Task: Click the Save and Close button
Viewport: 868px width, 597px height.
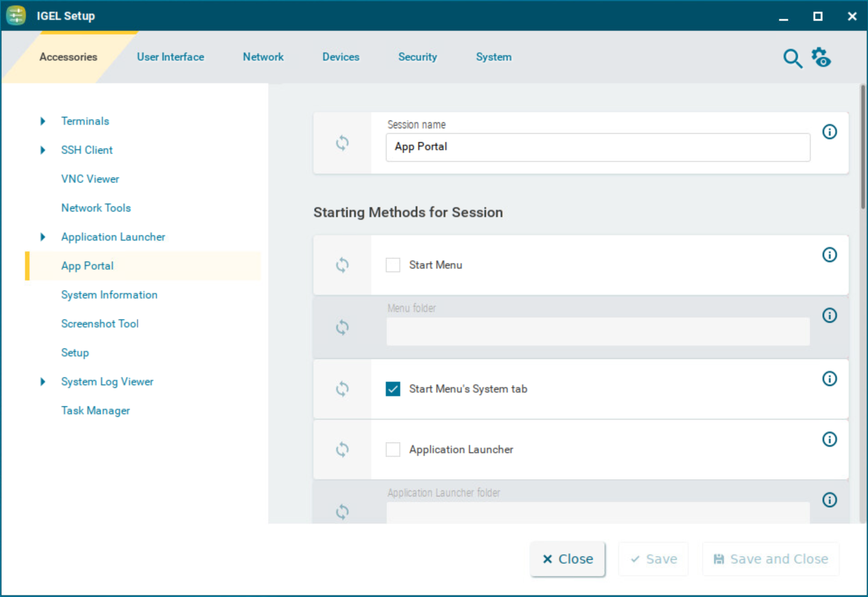Action: click(770, 559)
